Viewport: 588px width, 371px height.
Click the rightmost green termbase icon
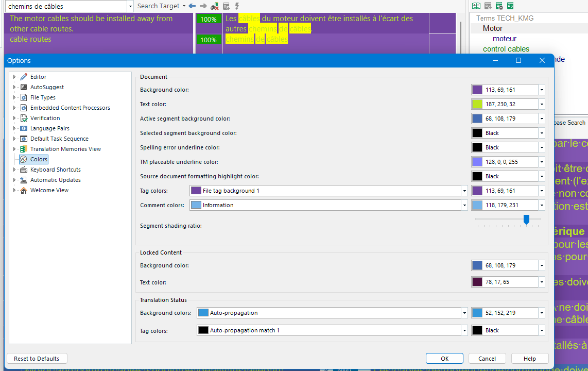click(510, 6)
